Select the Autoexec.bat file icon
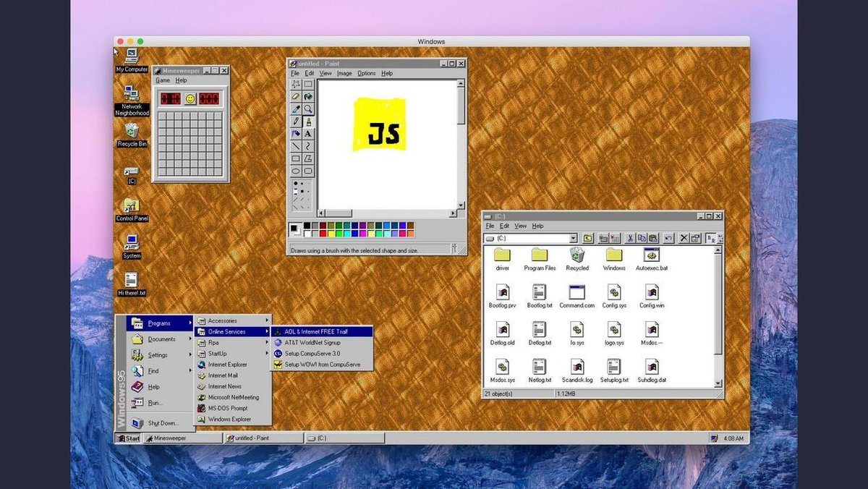This screenshot has height=489, width=868. (651, 258)
